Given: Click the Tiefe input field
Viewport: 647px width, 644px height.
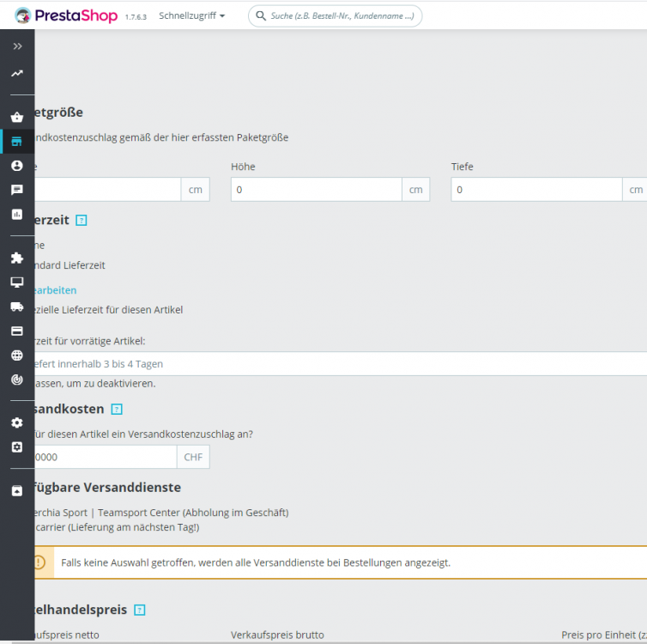Looking at the screenshot, I should point(537,190).
